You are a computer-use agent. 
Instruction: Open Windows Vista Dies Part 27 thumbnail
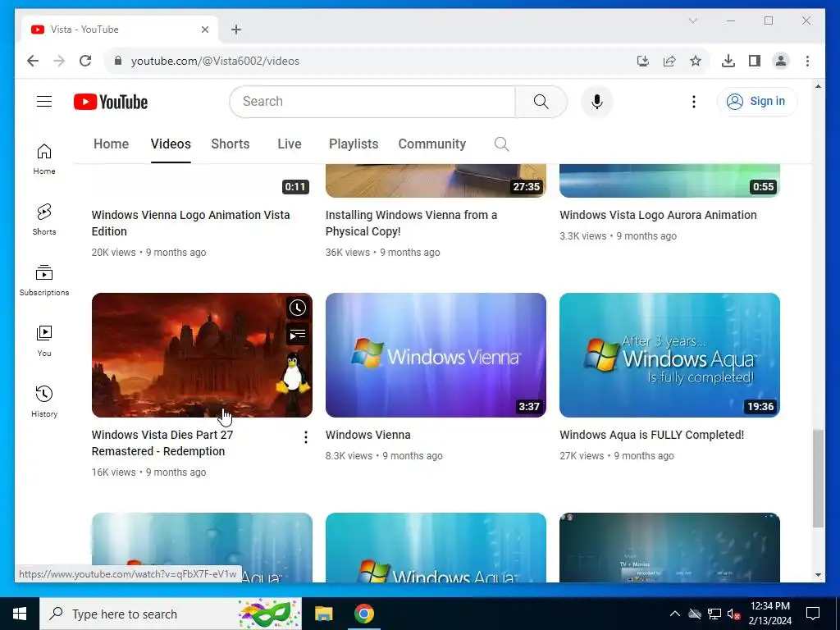point(202,355)
